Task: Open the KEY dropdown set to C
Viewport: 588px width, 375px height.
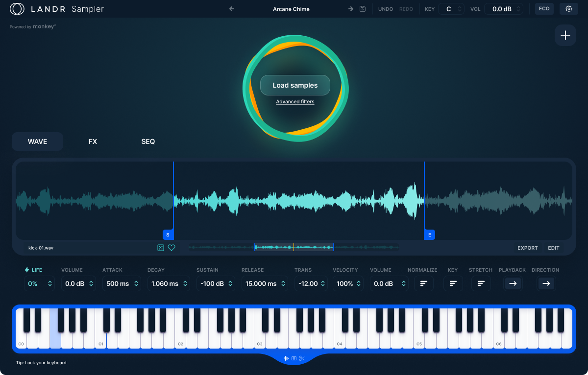Action: [451, 8]
